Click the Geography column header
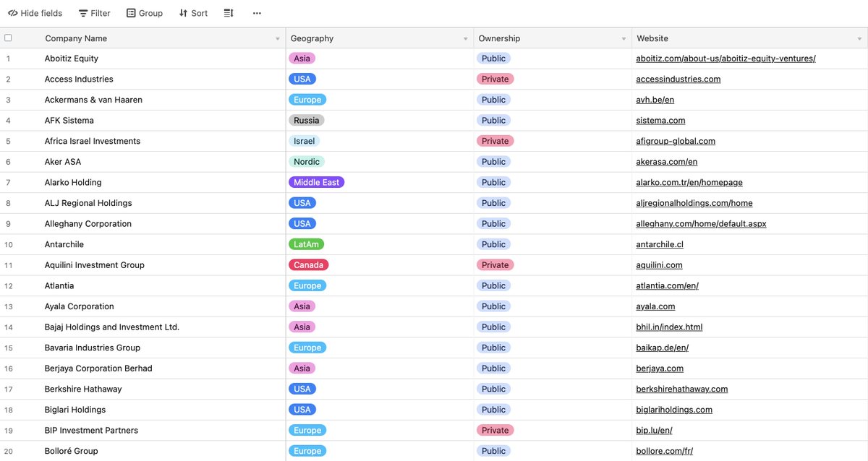Screen dimensions: 868x461 380,38
